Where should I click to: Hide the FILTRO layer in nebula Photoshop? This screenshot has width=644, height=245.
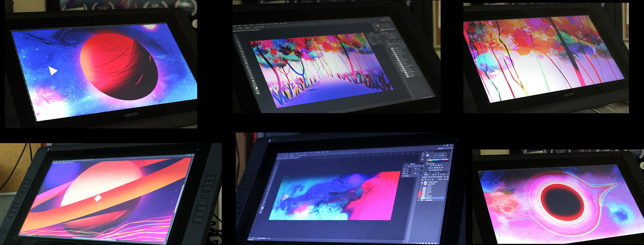[421, 186]
